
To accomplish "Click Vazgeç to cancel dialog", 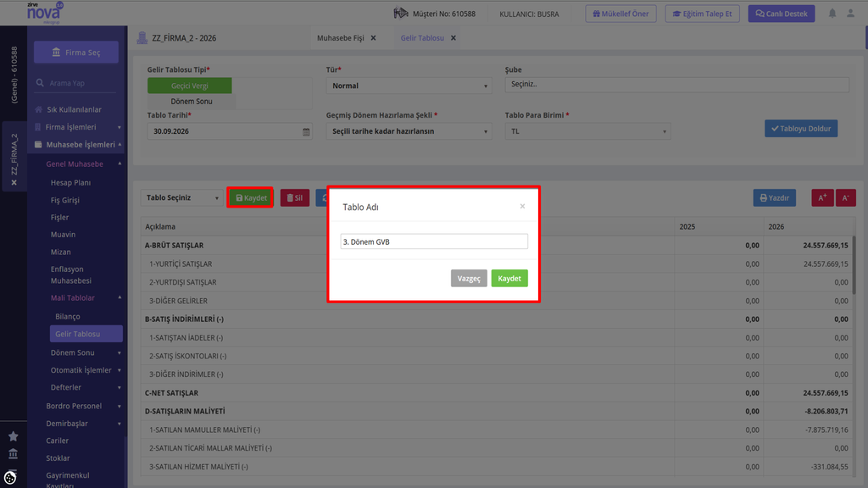I will 469,278.
